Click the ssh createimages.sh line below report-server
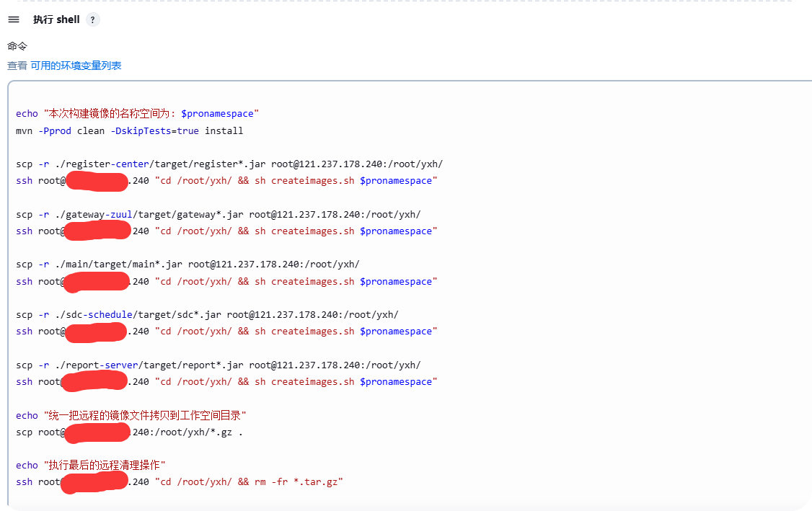 (226, 381)
